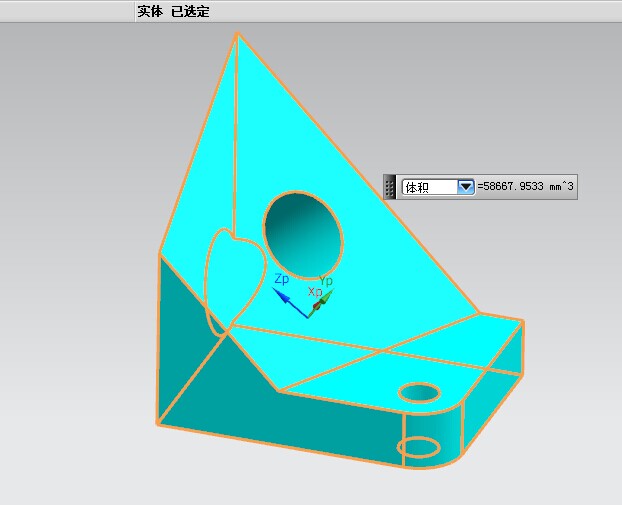Click the lower circular hole edge on base side
Viewport: 622px width, 505px height.
pos(419,446)
